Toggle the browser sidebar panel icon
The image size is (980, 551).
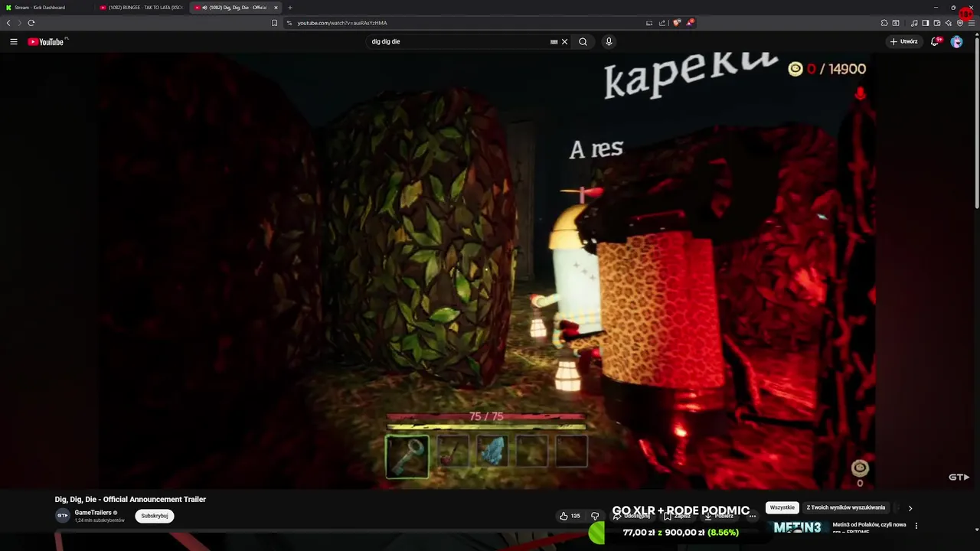[x=926, y=23]
